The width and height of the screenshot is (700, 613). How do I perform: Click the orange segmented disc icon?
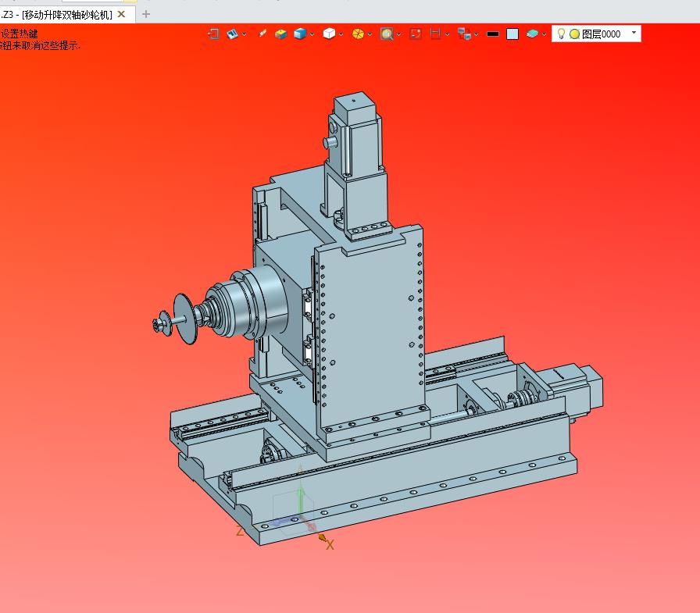(358, 34)
